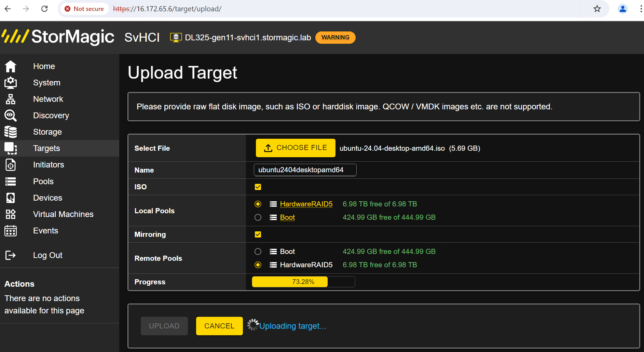Click the browser back arrow
644x352 pixels.
point(8,9)
